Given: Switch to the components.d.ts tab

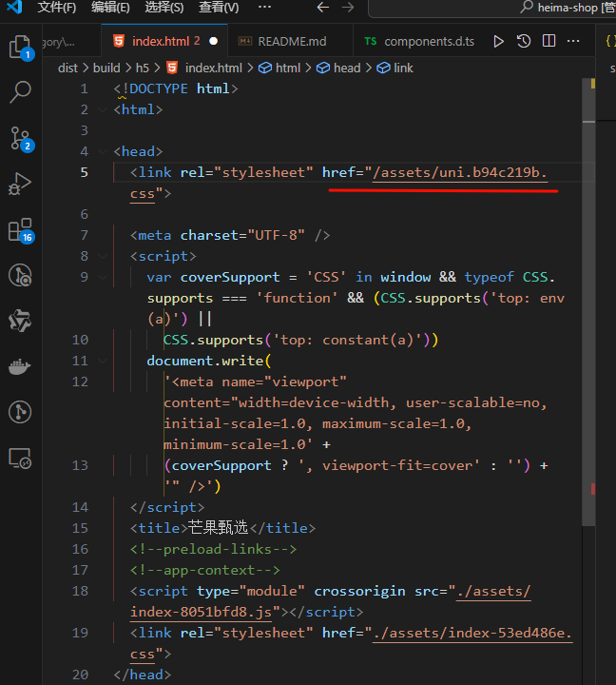Looking at the screenshot, I should click(x=420, y=42).
